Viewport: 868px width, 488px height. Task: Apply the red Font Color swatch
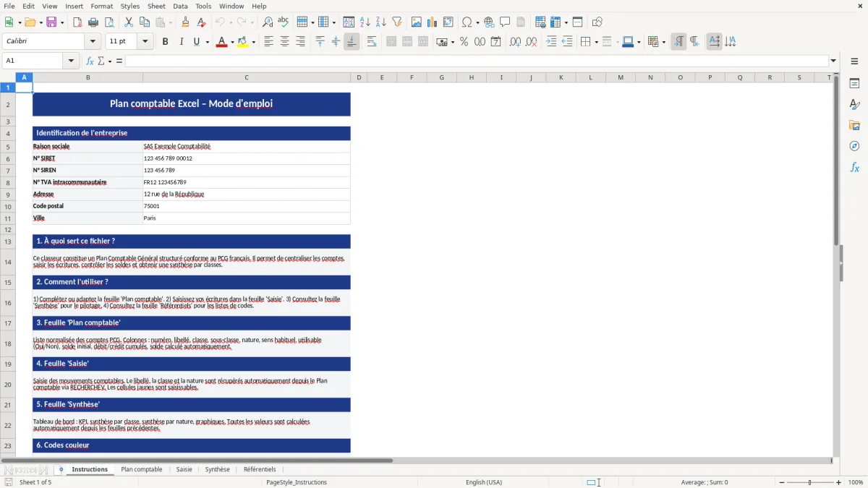click(221, 42)
